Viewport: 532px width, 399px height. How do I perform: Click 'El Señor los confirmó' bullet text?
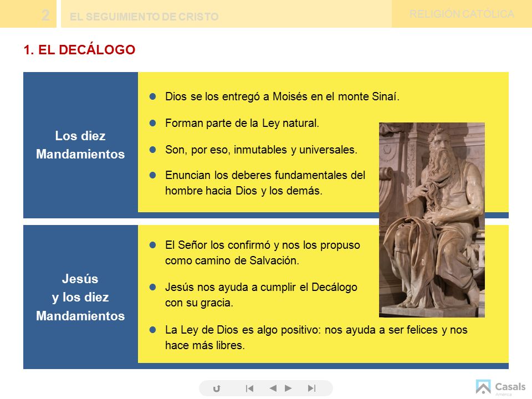point(262,253)
